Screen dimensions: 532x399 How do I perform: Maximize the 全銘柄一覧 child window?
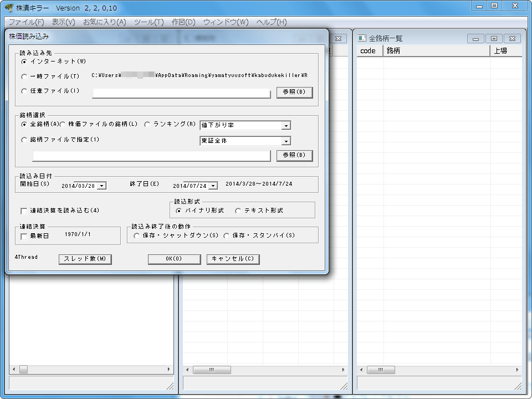(x=494, y=39)
